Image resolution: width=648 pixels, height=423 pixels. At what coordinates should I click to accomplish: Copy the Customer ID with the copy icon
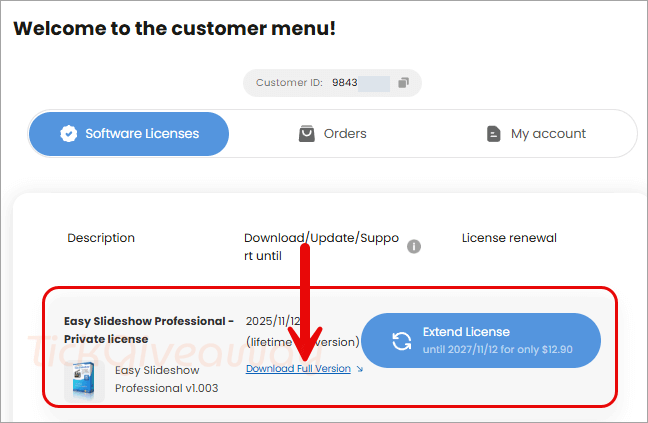(403, 83)
